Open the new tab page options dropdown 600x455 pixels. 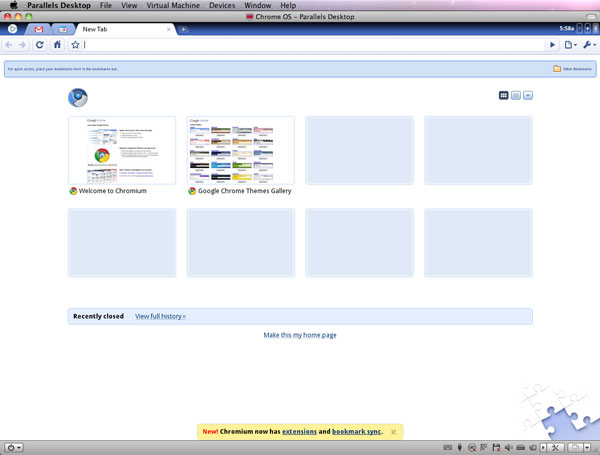(x=528, y=95)
